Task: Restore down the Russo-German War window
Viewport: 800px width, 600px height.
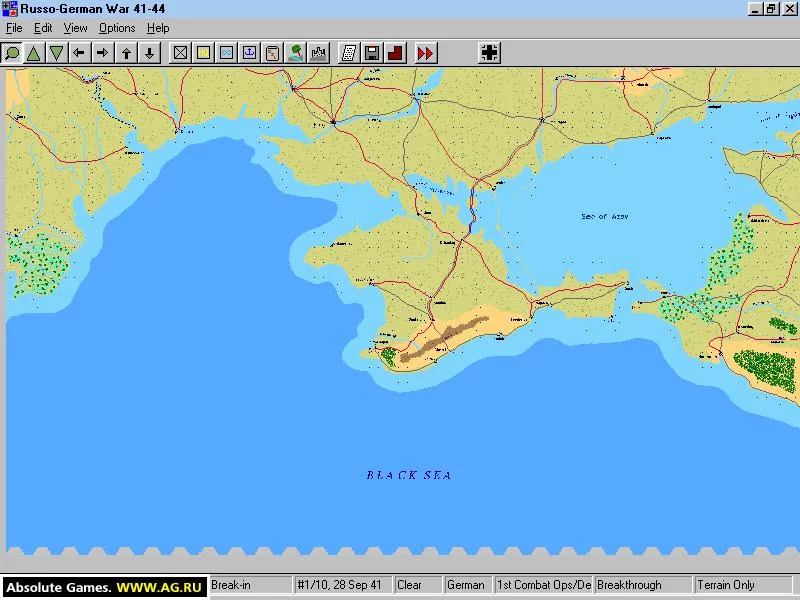Action: point(771,9)
